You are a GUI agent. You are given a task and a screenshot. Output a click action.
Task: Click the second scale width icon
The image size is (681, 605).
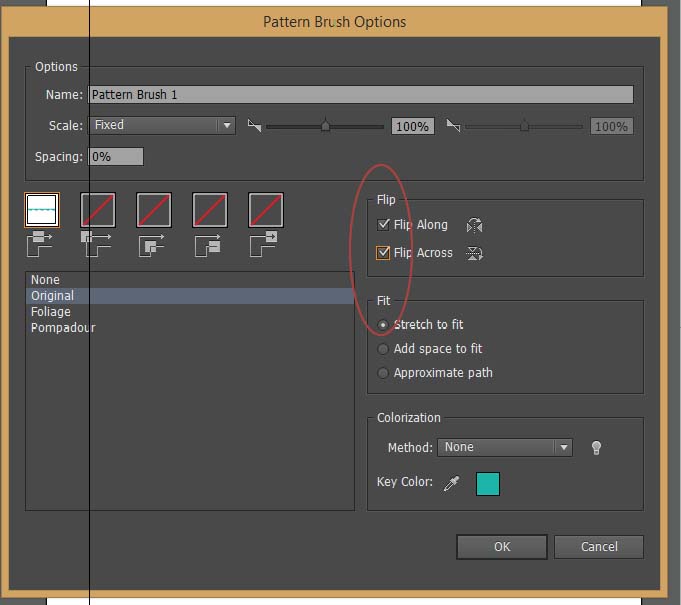(x=453, y=126)
